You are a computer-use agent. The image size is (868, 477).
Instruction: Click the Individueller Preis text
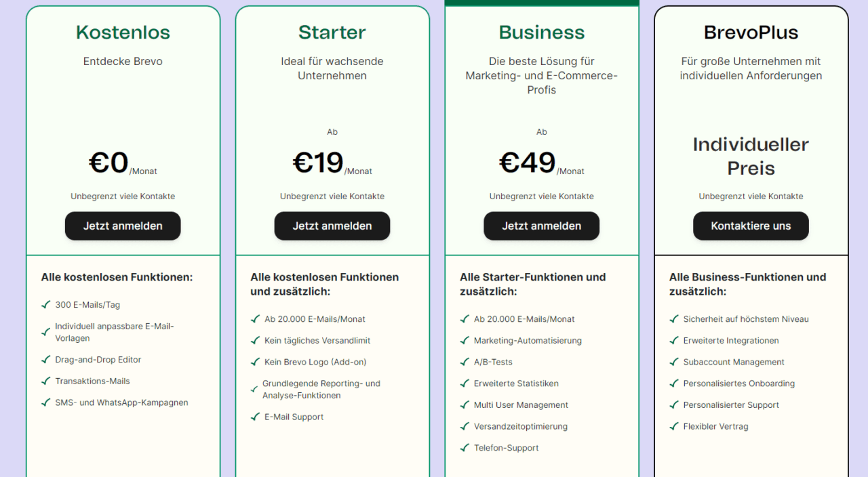coord(751,156)
